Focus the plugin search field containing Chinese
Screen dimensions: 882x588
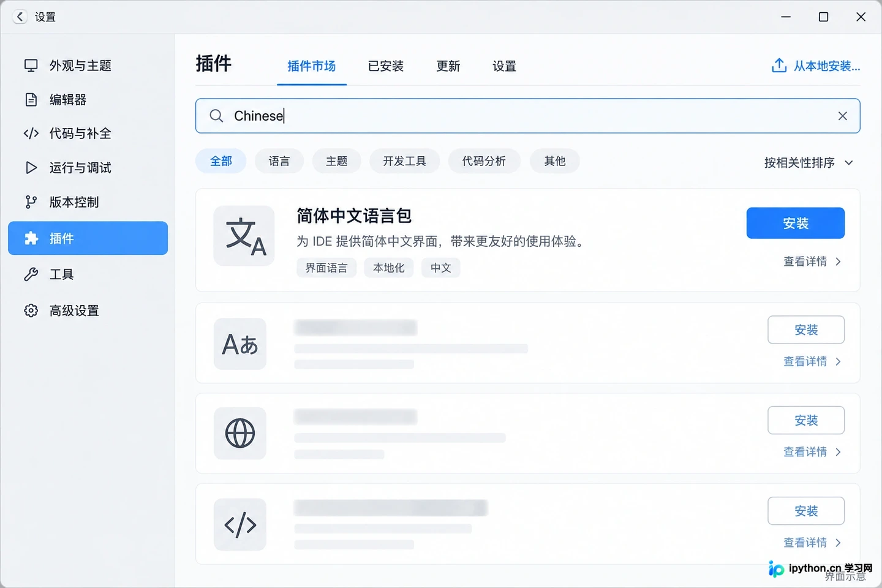pyautogui.click(x=527, y=116)
